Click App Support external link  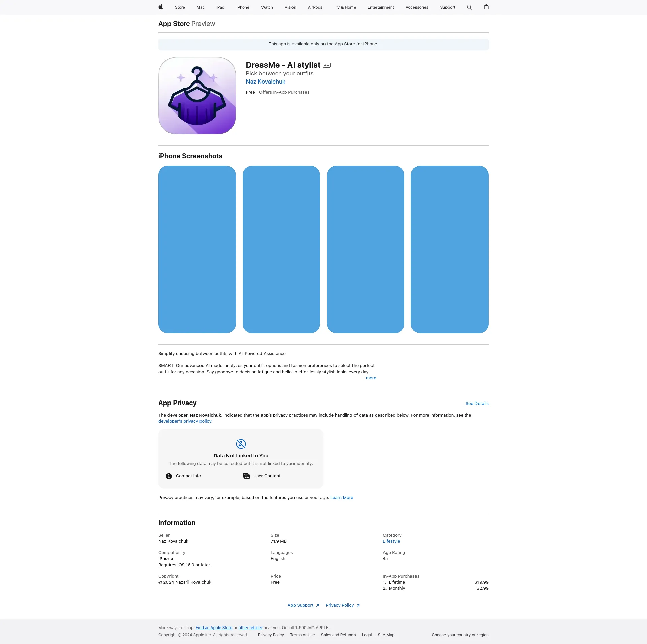301,605
